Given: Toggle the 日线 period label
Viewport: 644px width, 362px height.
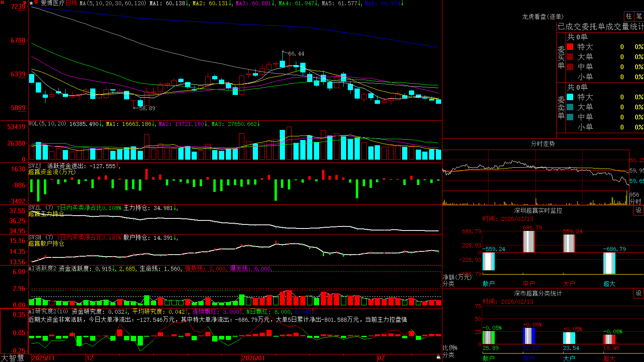Looking at the screenshot, I should point(71,3).
